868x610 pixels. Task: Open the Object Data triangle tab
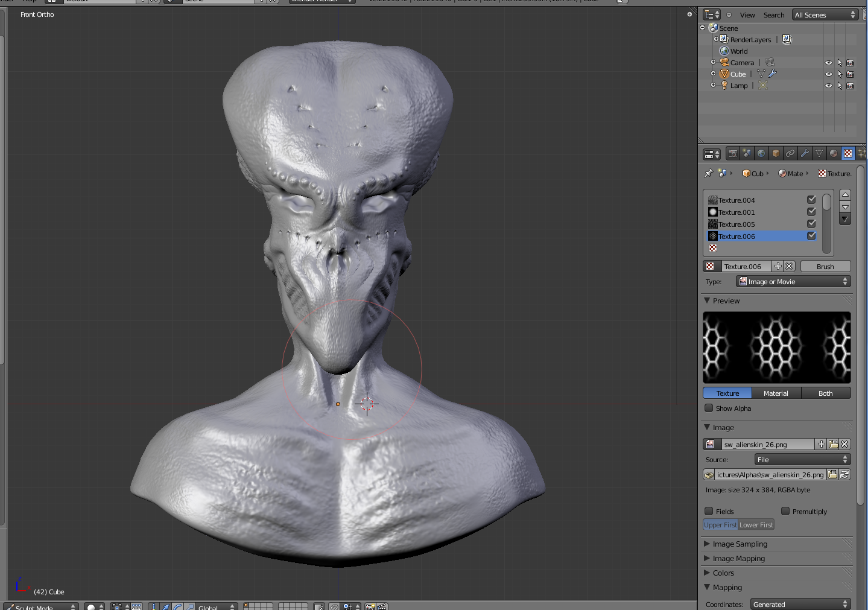819,153
